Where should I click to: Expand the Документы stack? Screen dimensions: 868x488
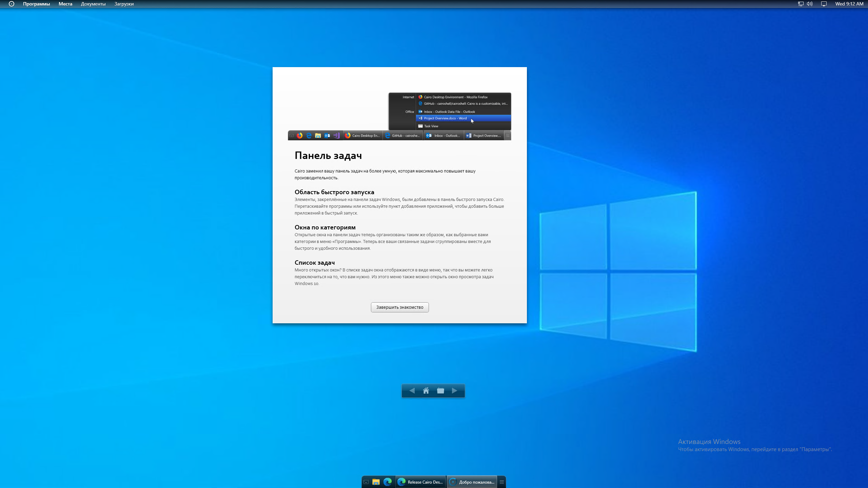click(x=93, y=4)
